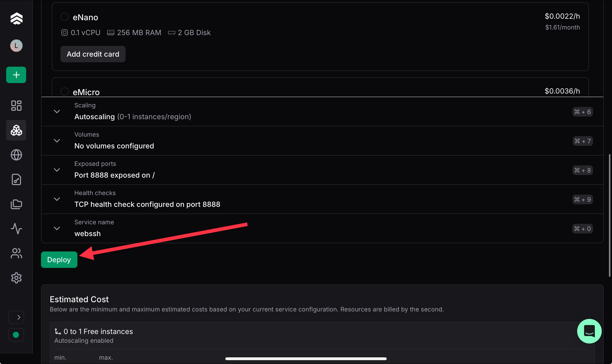Open the settings gear icon
612x364 pixels.
(x=16, y=278)
